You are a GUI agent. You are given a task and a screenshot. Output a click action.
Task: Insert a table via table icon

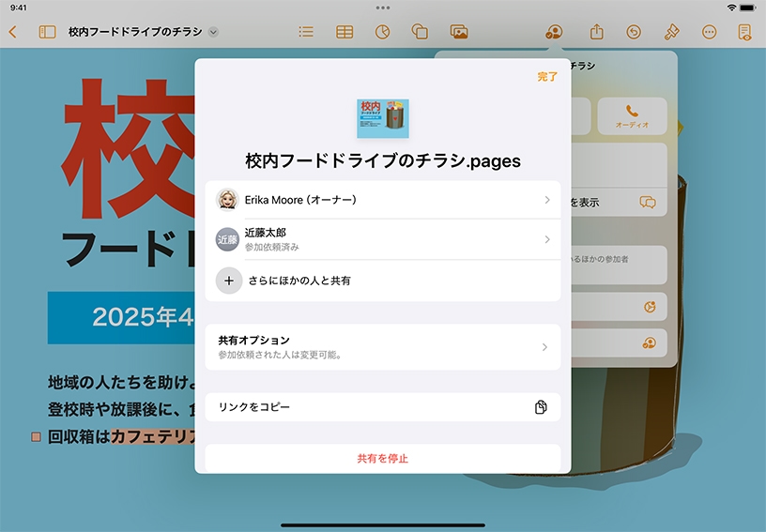tap(345, 32)
